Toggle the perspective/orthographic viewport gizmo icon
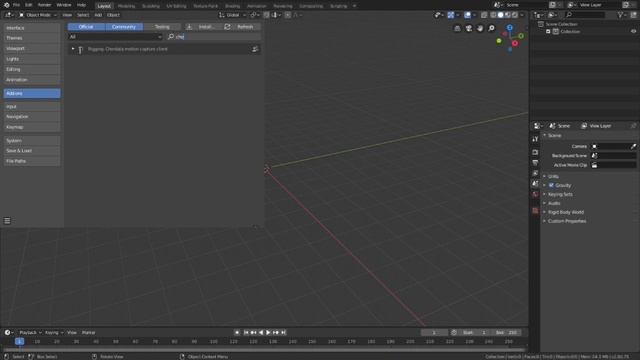 click(x=457, y=28)
